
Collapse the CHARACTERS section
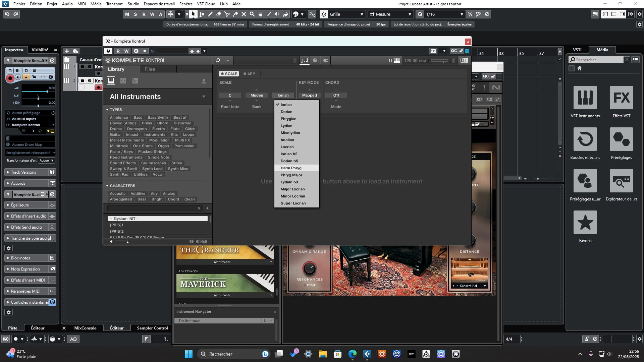(107, 186)
